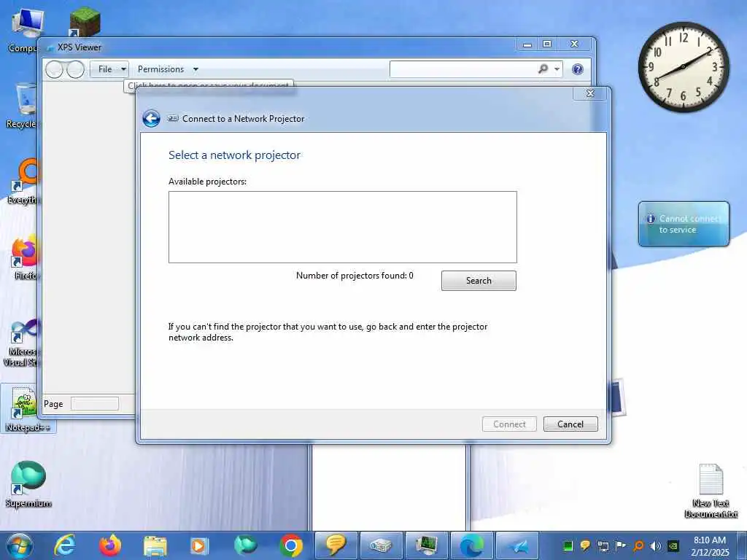Click 'Number of projectors found: 0' text

tap(355, 275)
